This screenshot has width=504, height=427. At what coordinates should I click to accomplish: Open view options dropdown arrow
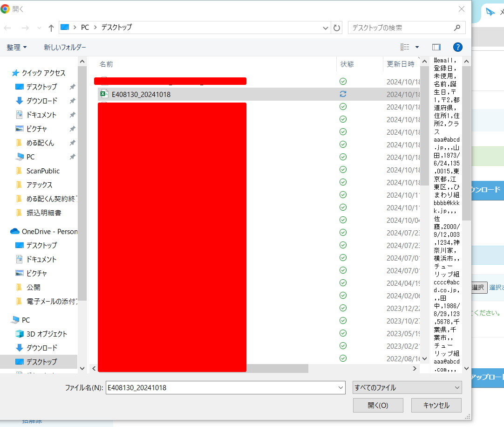pos(417,47)
